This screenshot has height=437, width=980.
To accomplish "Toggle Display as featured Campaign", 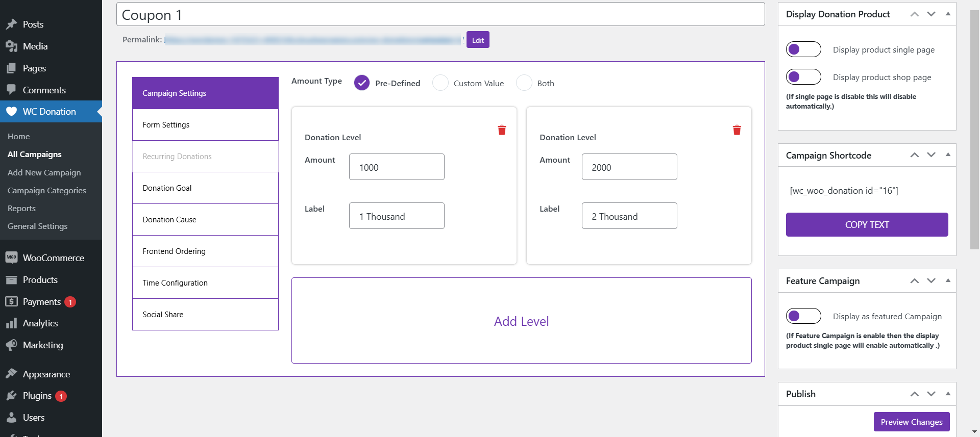I will (x=803, y=316).
